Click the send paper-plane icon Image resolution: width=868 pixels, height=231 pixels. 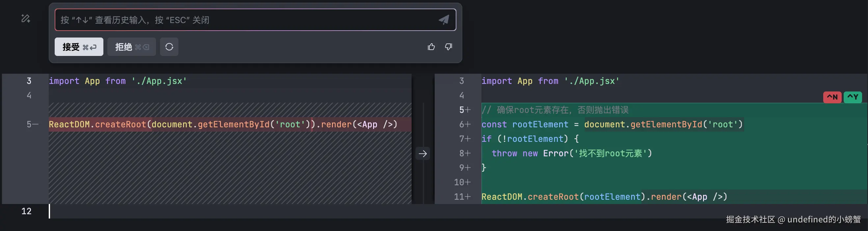point(444,20)
